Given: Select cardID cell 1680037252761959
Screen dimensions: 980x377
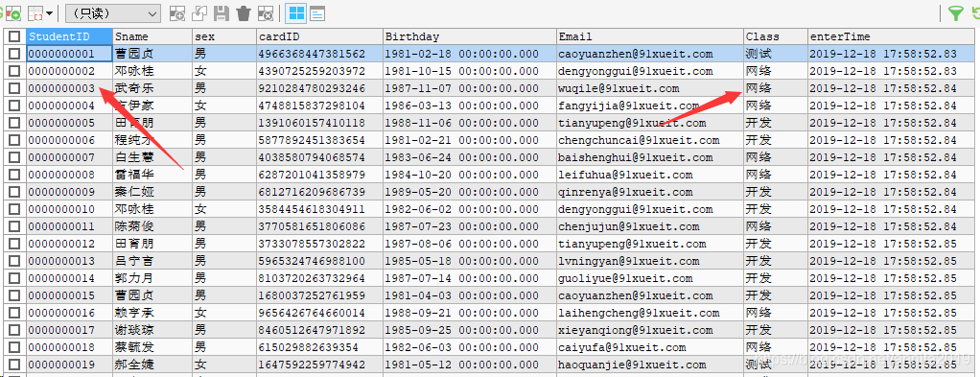Looking at the screenshot, I should coord(319,295).
